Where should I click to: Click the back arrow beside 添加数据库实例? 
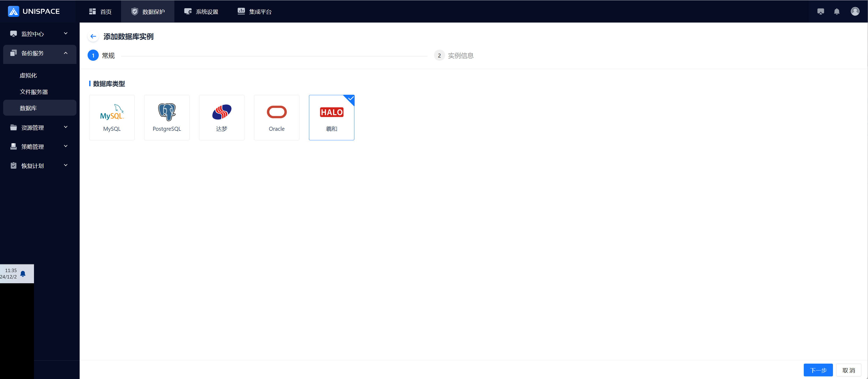click(93, 36)
